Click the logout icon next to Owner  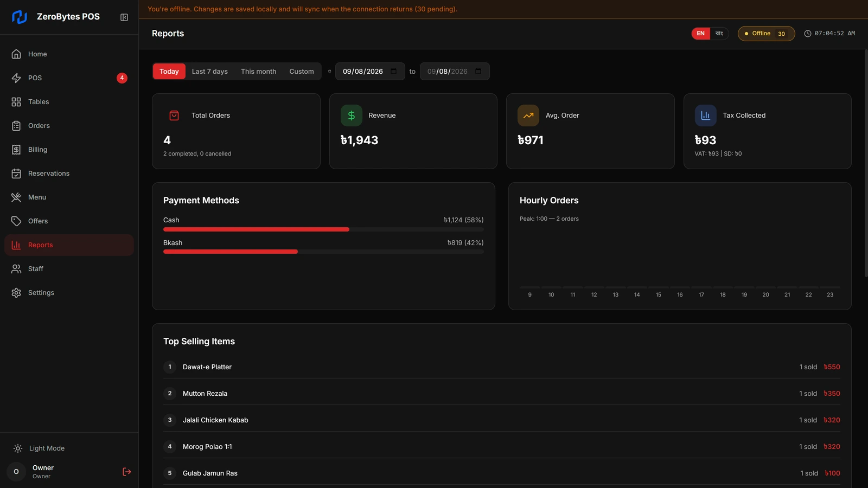(x=127, y=472)
